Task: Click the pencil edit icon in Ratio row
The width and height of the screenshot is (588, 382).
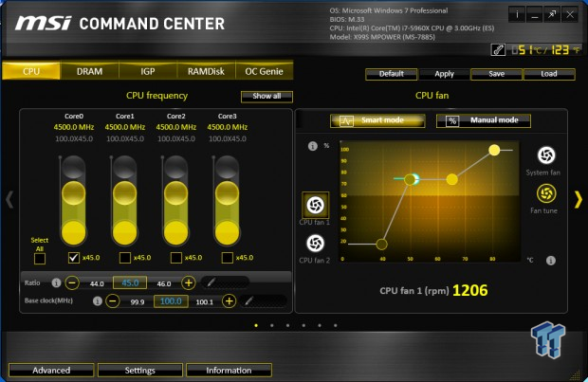Action: click(x=211, y=282)
